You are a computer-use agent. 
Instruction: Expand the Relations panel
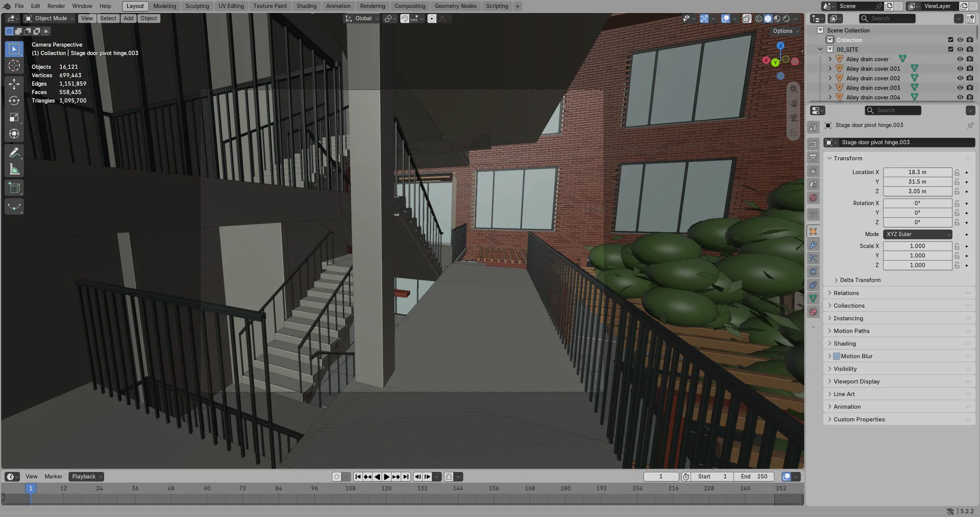[846, 293]
